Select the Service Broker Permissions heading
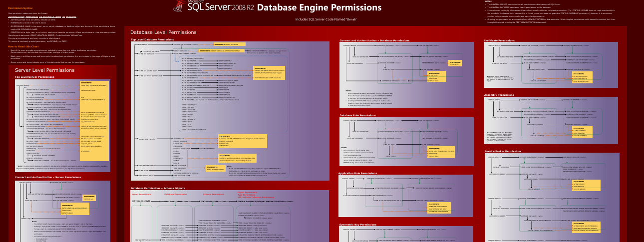 (x=502, y=151)
